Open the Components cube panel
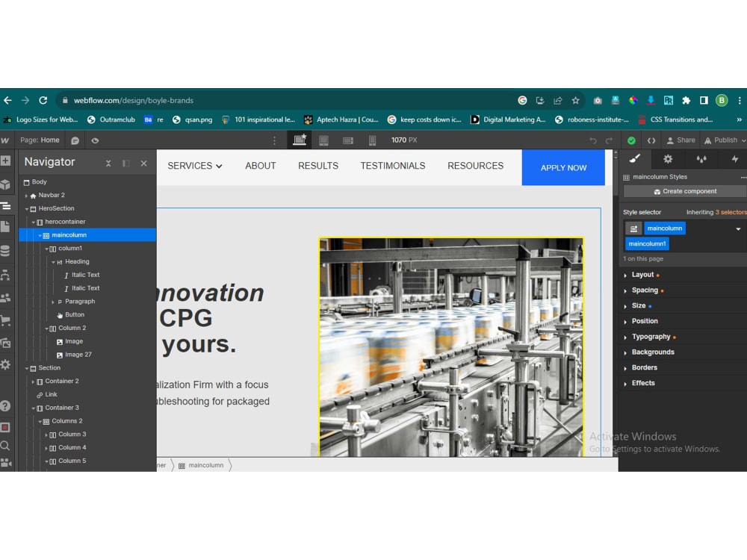The height and width of the screenshot is (560, 747). click(x=5, y=184)
